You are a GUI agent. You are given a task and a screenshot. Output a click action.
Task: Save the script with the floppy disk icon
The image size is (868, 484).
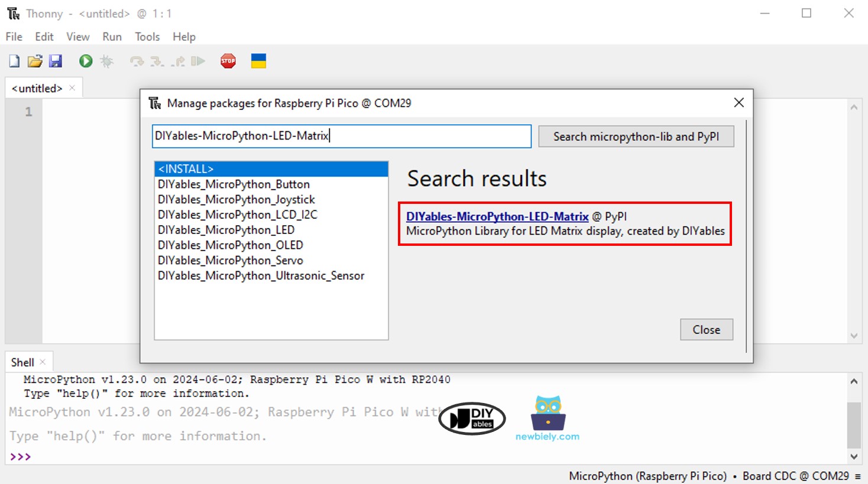point(56,61)
